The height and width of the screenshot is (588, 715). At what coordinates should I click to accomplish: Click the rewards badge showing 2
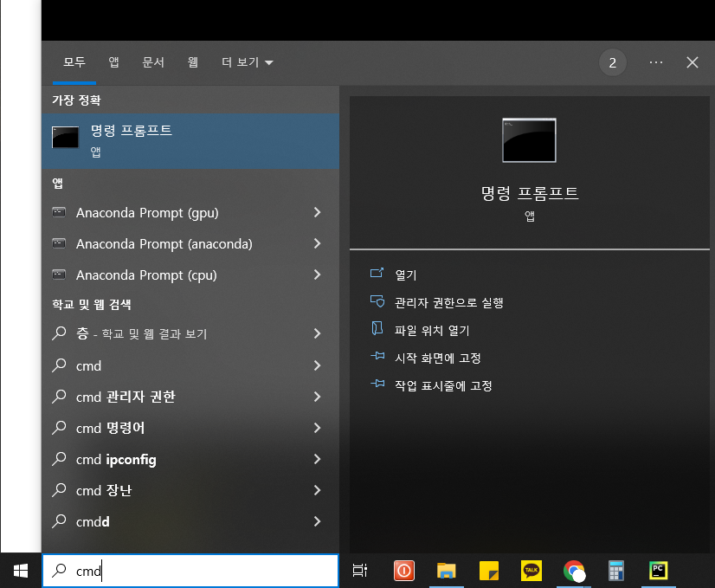point(612,62)
